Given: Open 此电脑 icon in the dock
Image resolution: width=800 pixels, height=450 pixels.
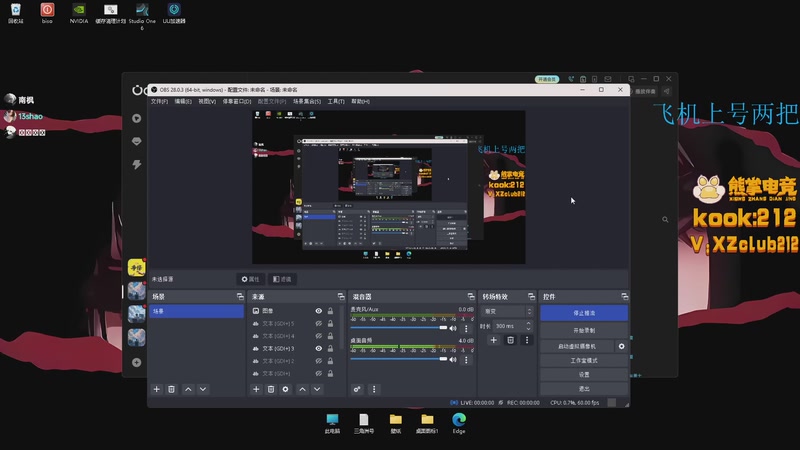Looking at the screenshot, I should coord(332,423).
